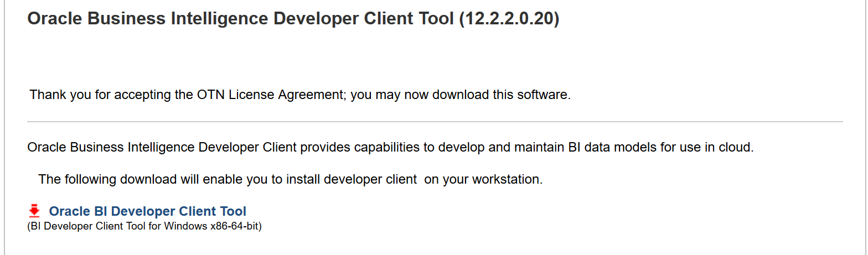The width and height of the screenshot is (868, 255).
Task: Click the "following download will enable" sentence
Action: pyautogui.click(x=290, y=180)
